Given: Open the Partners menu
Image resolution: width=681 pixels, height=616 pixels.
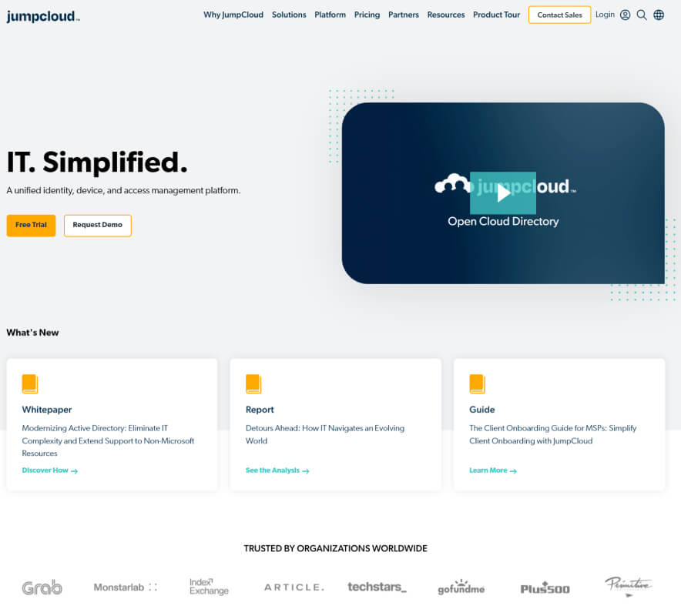Looking at the screenshot, I should click(x=404, y=15).
